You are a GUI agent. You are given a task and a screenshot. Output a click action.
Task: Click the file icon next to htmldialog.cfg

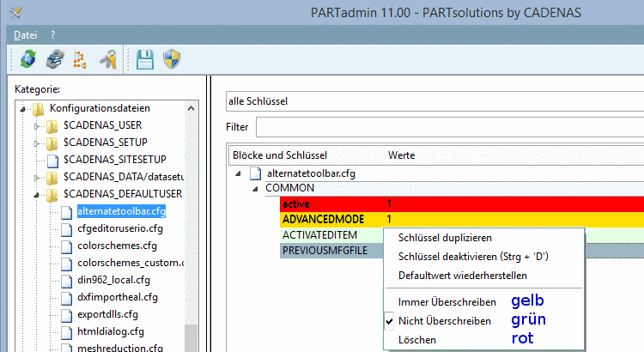[66, 332]
